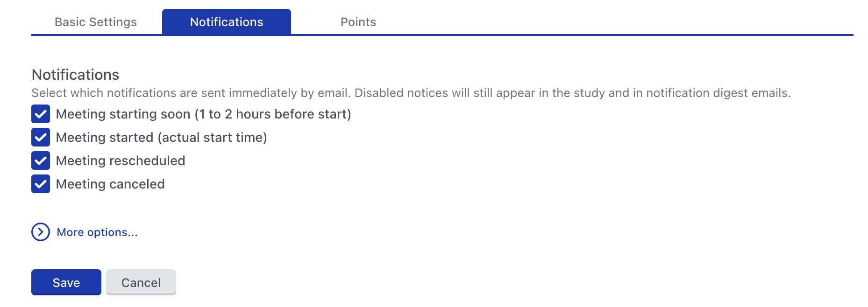Image resolution: width=868 pixels, height=307 pixels.
Task: Click the 'Meeting starting soon' label text
Action: (x=123, y=114)
